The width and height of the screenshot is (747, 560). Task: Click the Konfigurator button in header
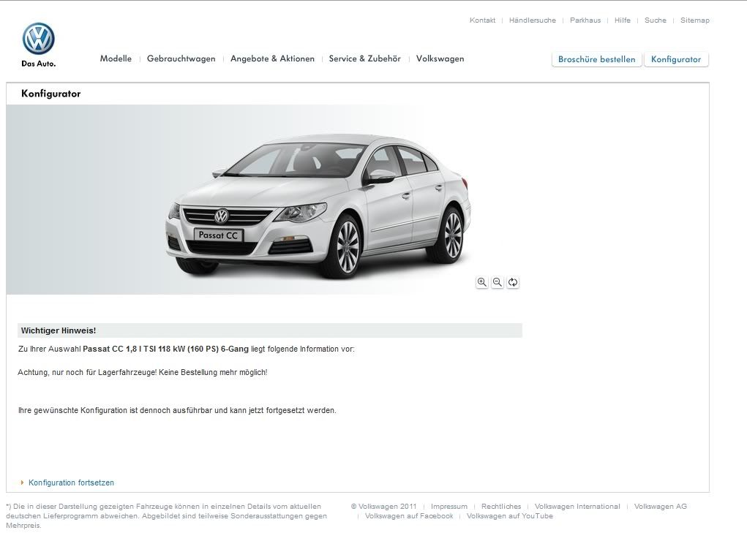coord(676,59)
